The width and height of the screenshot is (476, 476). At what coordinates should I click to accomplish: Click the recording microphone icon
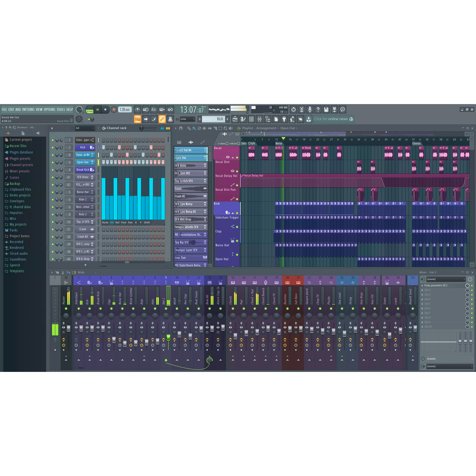[310, 109]
